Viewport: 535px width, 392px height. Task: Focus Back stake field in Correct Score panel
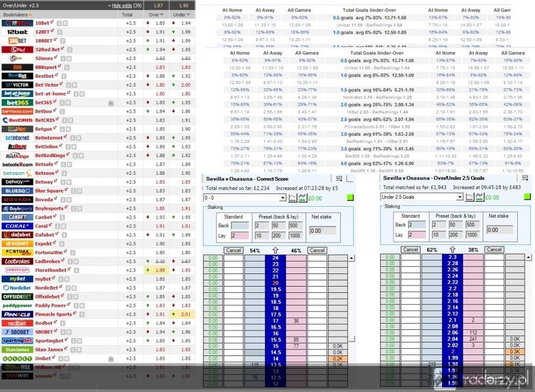pos(240,225)
